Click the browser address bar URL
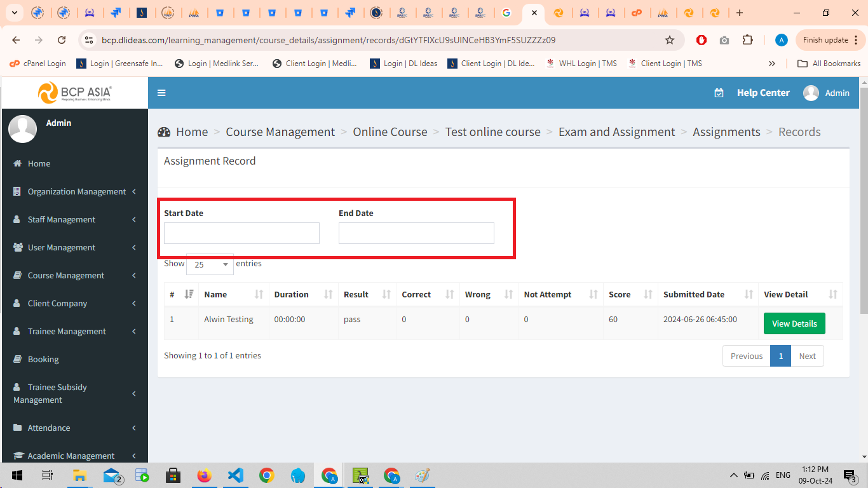The image size is (868, 488). coord(329,40)
